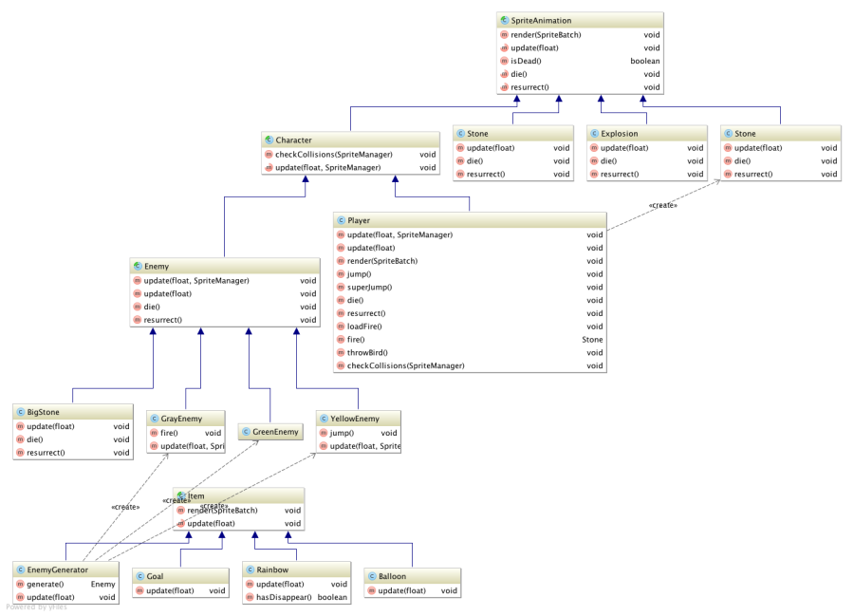Select the EnemyGenerator class title

tap(57, 569)
